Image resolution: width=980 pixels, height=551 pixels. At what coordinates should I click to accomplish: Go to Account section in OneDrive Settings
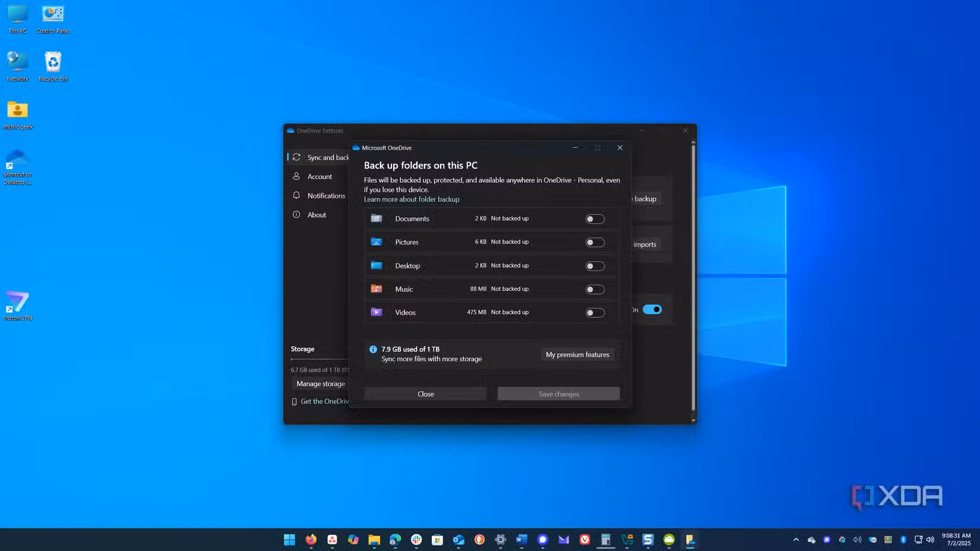[x=320, y=176]
